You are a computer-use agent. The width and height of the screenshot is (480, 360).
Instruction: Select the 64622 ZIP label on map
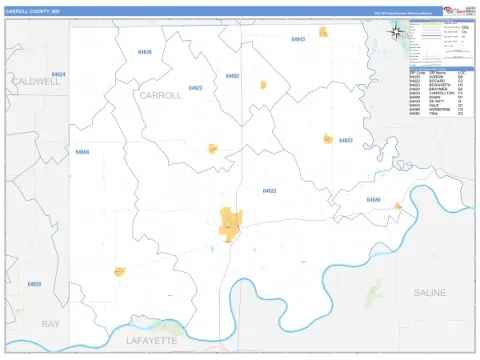[195, 88]
